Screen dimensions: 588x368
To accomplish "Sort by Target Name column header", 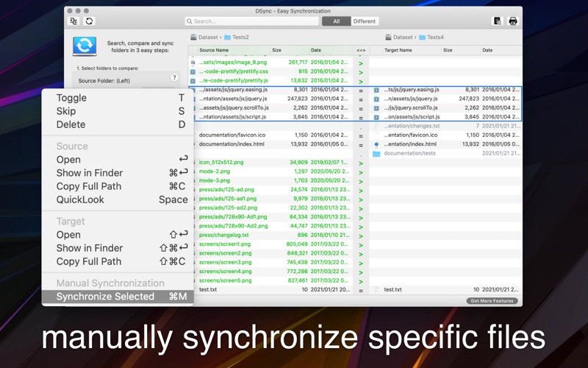I will pyautogui.click(x=411, y=50).
